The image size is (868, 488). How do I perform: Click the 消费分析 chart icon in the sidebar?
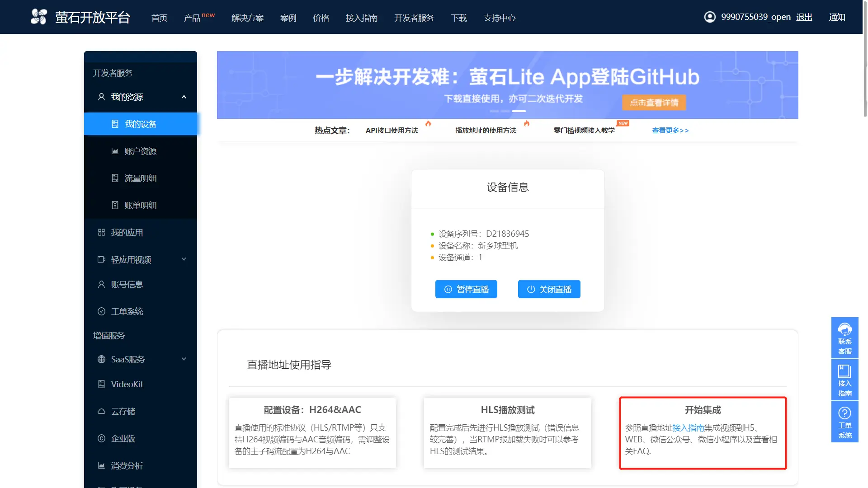[101, 465]
